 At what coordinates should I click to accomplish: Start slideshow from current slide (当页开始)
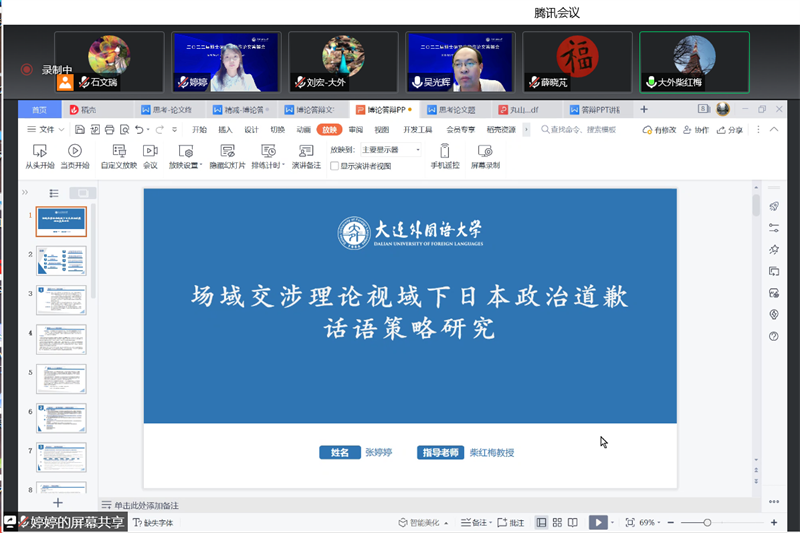(x=74, y=155)
